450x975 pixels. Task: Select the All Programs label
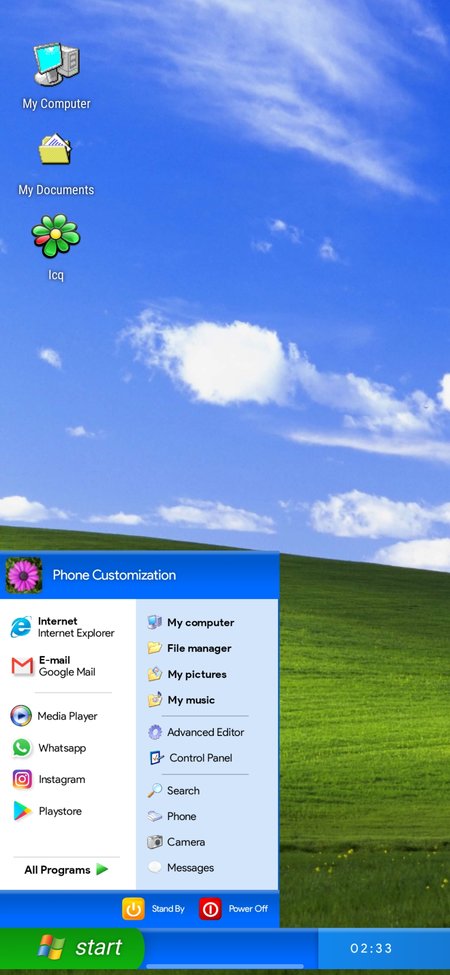pos(57,870)
